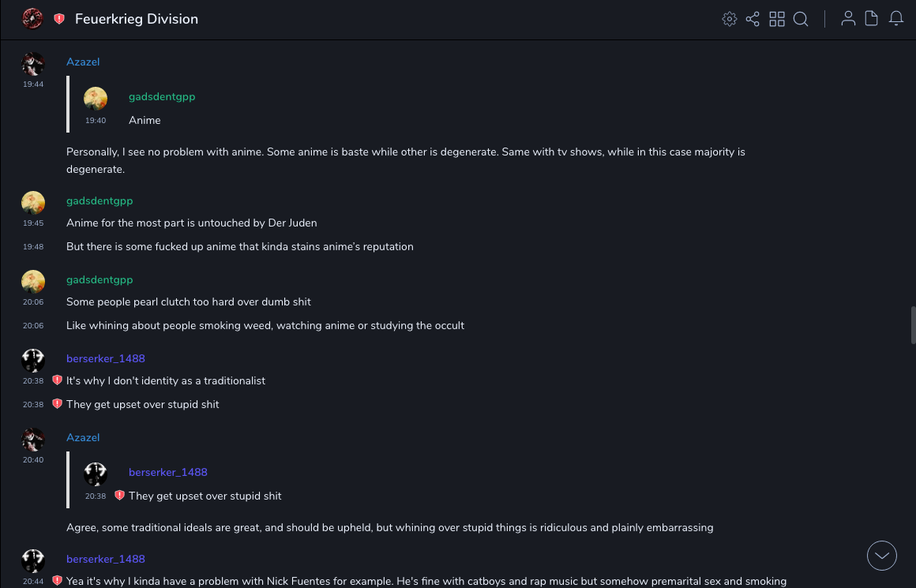
Task: Click the vertical scrollbar thumb
Action: (x=913, y=325)
